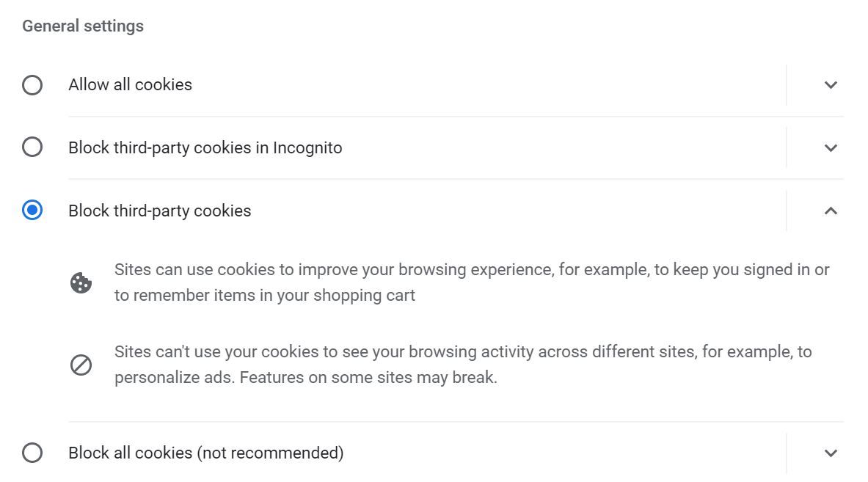
Task: Select the Block all cookies radio button
Action: (x=32, y=453)
